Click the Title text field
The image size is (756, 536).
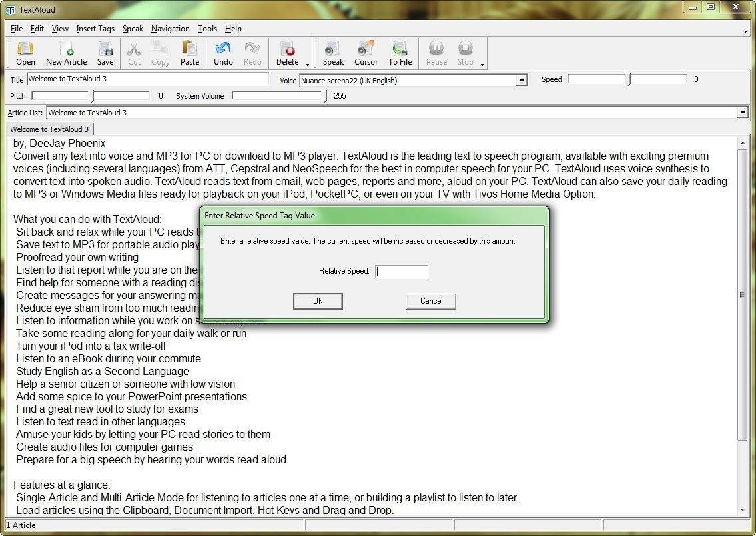pyautogui.click(x=147, y=79)
